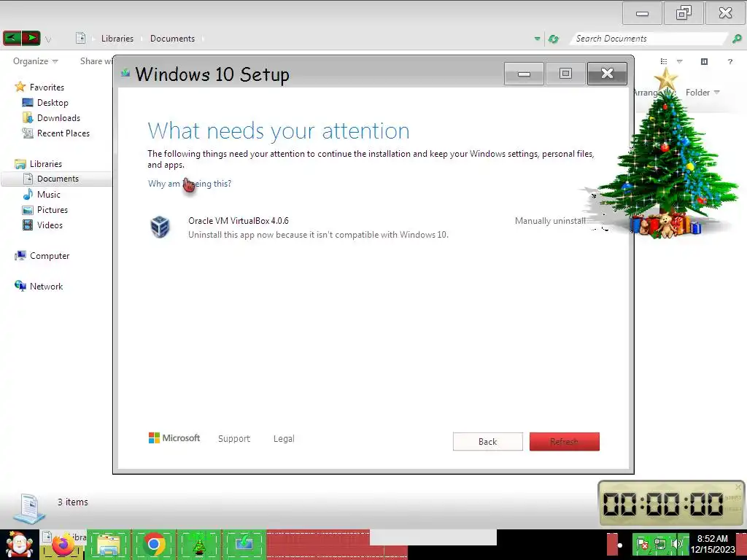Refresh the Documents folder view

(553, 39)
